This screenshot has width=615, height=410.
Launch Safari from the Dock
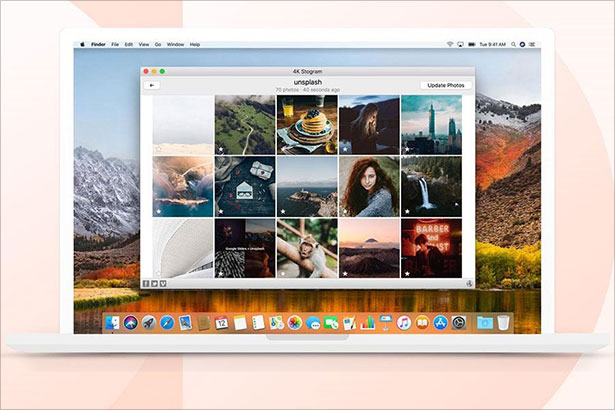coord(166,322)
